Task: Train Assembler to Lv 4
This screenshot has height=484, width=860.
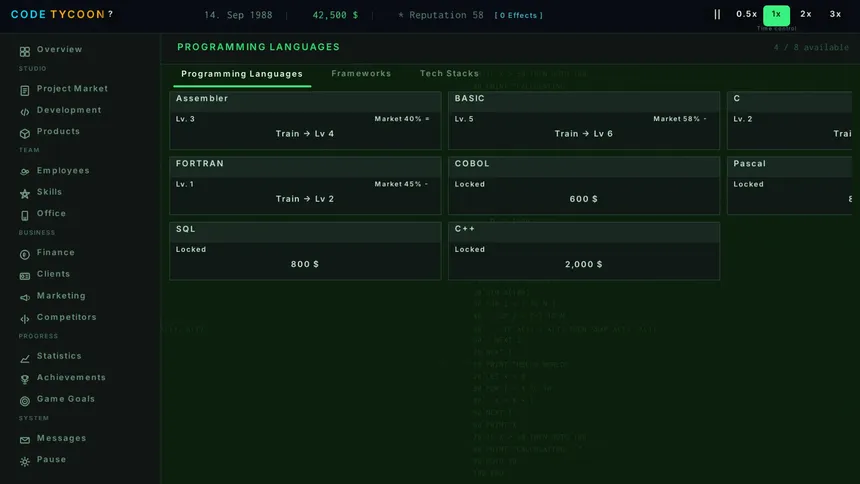Action: pos(305,134)
